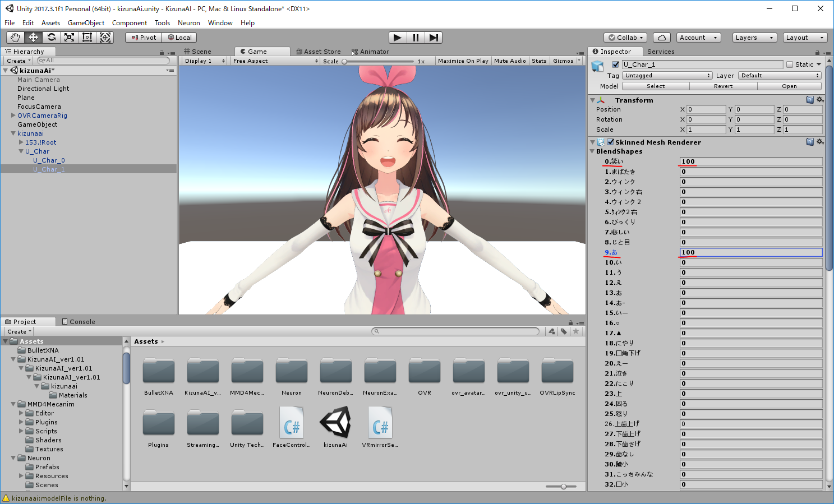Screen dimensions: 834x504
Task: Select the VRmirrorSe C# script asset
Action: pyautogui.click(x=380, y=422)
